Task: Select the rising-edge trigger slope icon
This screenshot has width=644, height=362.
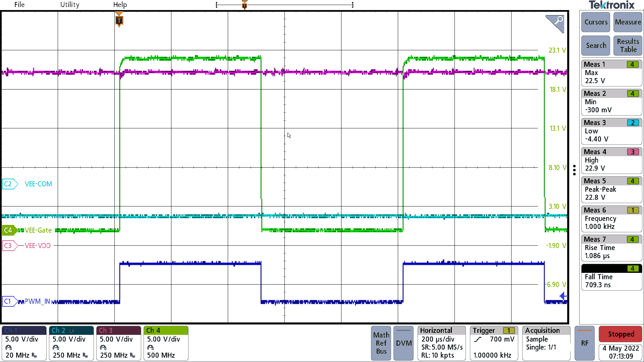Action: tap(478, 339)
